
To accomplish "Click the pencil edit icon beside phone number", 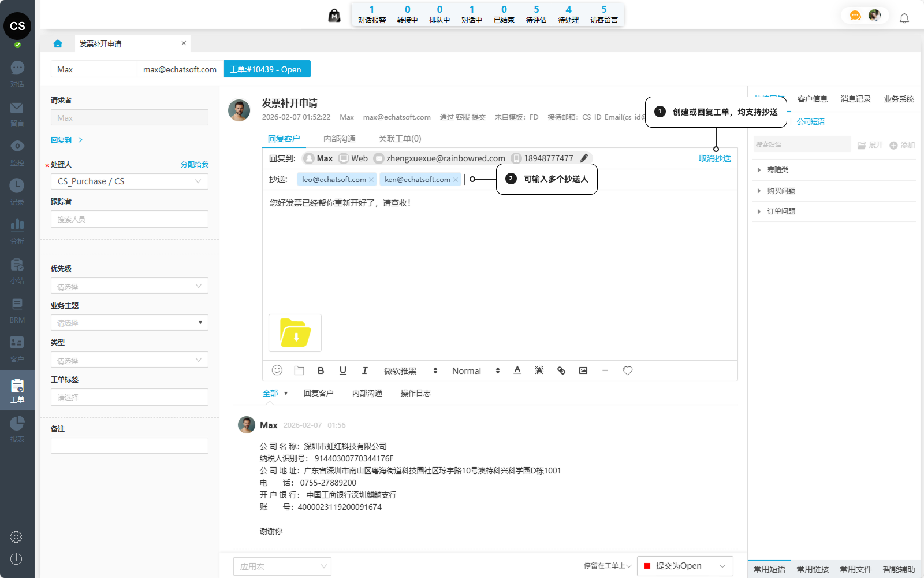I will 584,158.
